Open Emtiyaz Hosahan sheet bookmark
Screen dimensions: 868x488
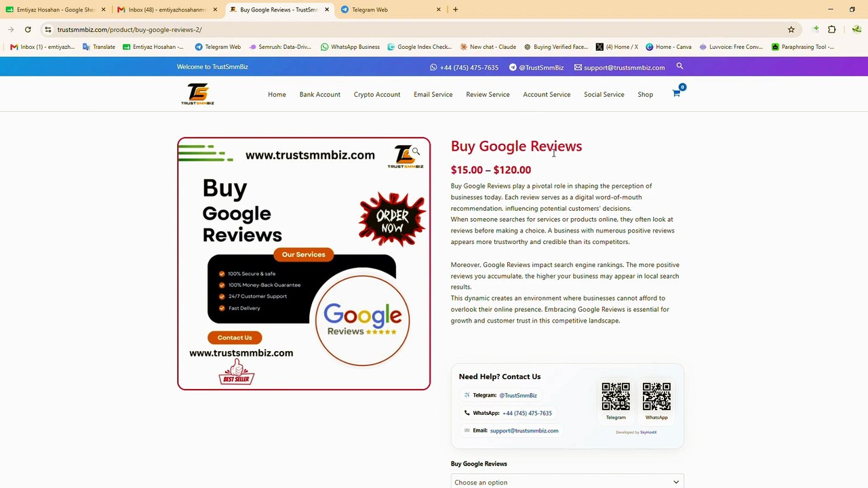point(153,47)
